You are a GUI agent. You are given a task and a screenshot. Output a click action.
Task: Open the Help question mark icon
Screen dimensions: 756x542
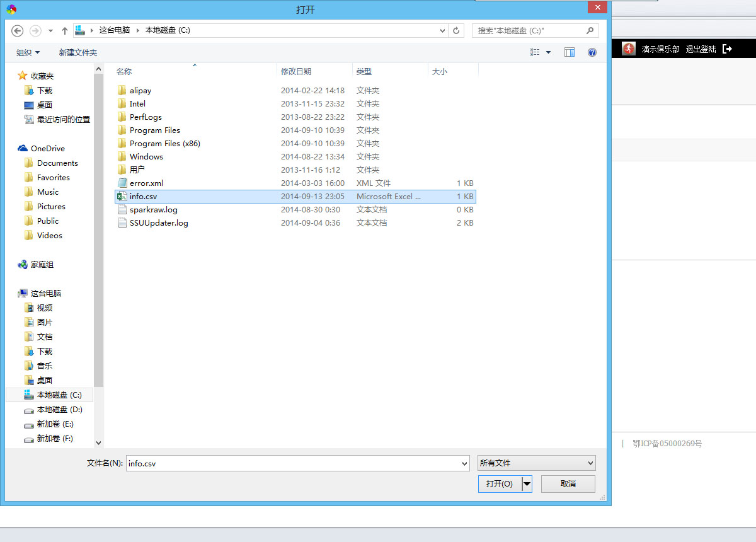coord(592,52)
